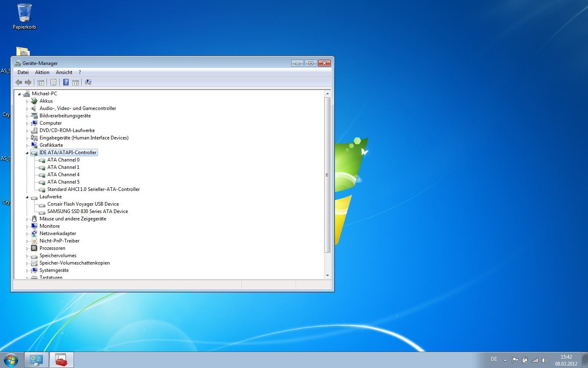Toggle the console tree pane toolbar icon
Screen dimensions: 588x368
point(41,82)
